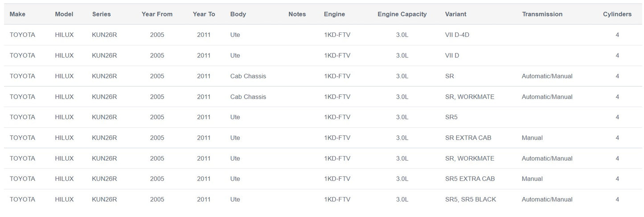Click 1KD-FTV engine in the VII D-4D row
Screen dimensions: 644x217
click(337, 35)
